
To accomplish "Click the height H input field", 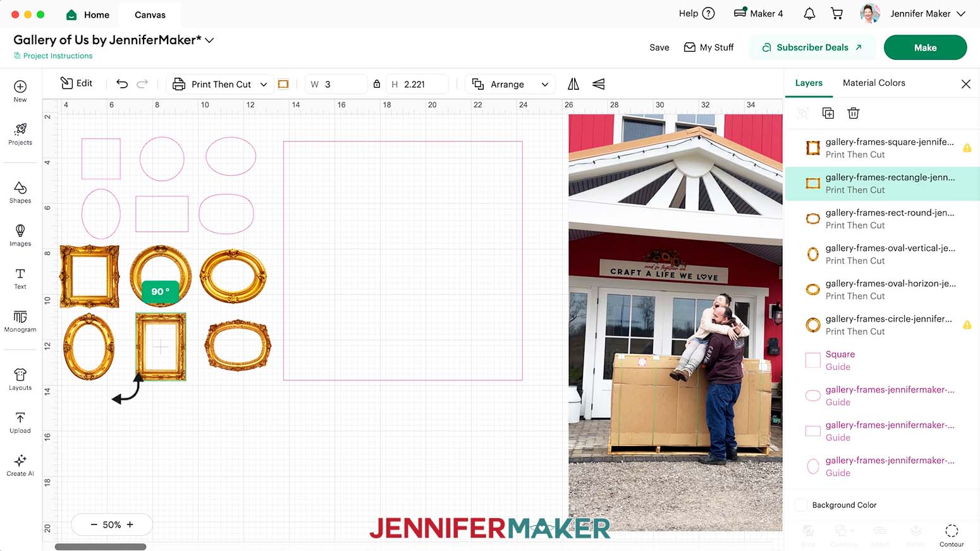I will pyautogui.click(x=417, y=84).
